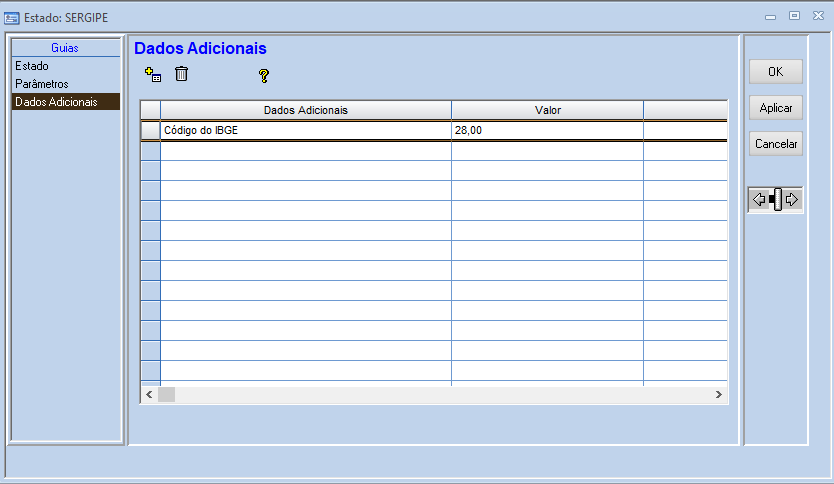Image resolution: width=834 pixels, height=484 pixels.
Task: Click the Valor column header
Action: (547, 109)
